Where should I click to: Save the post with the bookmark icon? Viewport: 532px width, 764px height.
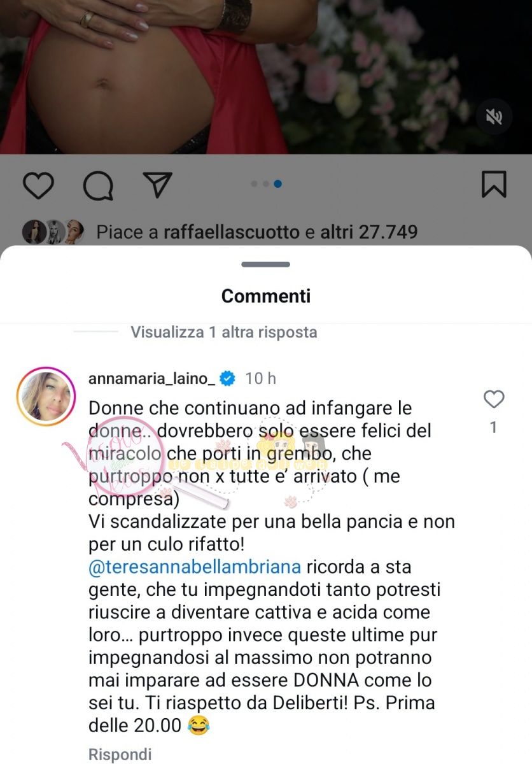pyautogui.click(x=493, y=185)
